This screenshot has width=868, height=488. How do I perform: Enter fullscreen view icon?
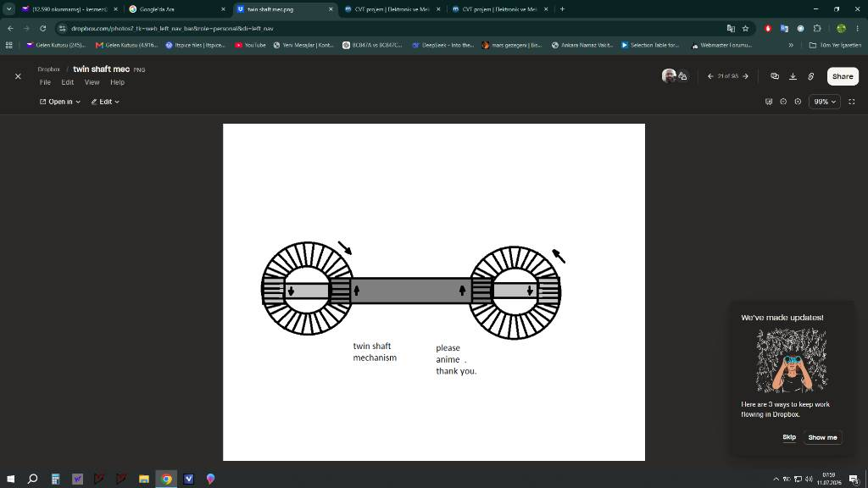pyautogui.click(x=852, y=102)
